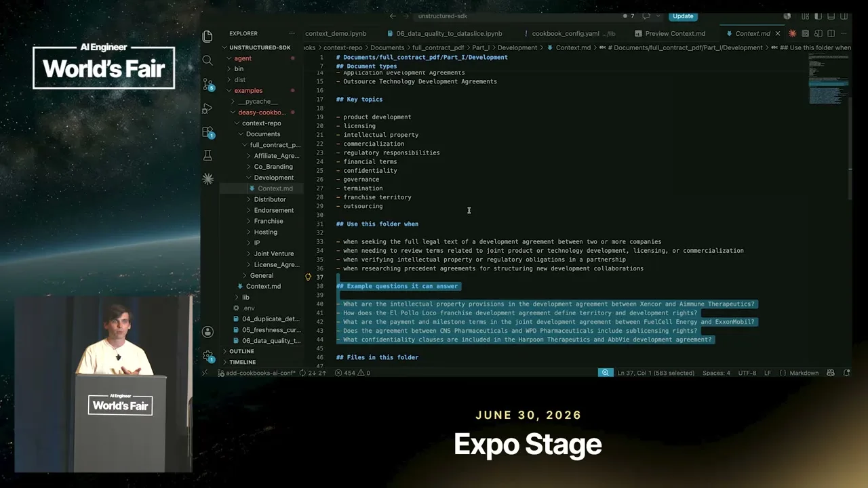Click the Spaces: 4 indentation setting
Viewport: 868px width, 488px height.
click(716, 373)
